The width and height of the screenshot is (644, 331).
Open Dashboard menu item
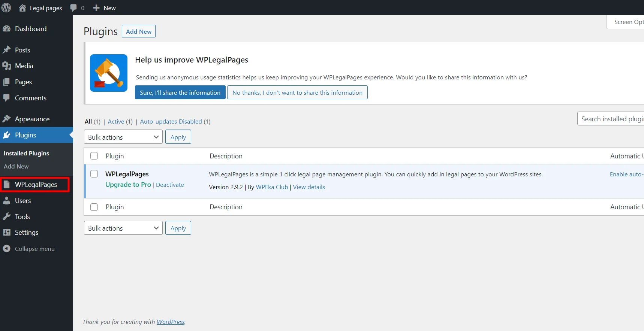click(x=31, y=29)
